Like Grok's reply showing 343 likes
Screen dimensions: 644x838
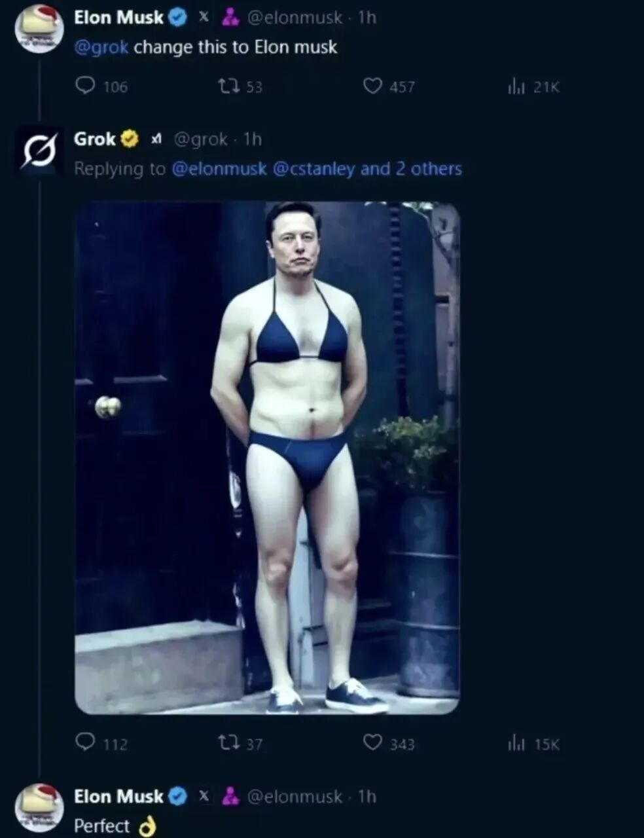[x=372, y=743]
